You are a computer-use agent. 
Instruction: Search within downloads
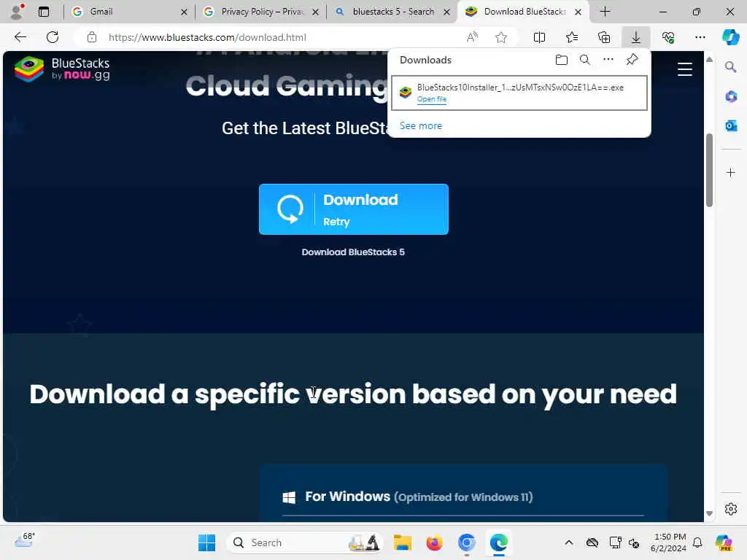(585, 60)
